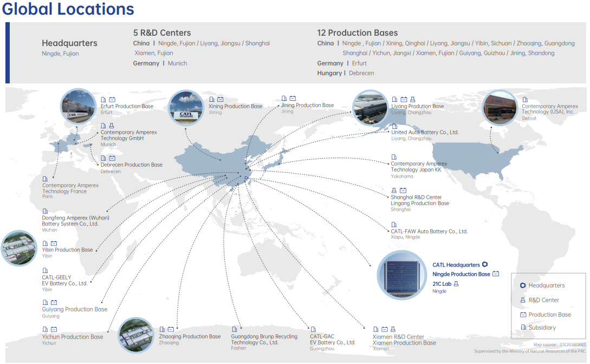Click the 'Headquarters' heading in banner
This screenshot has width=590, height=364.
(69, 43)
